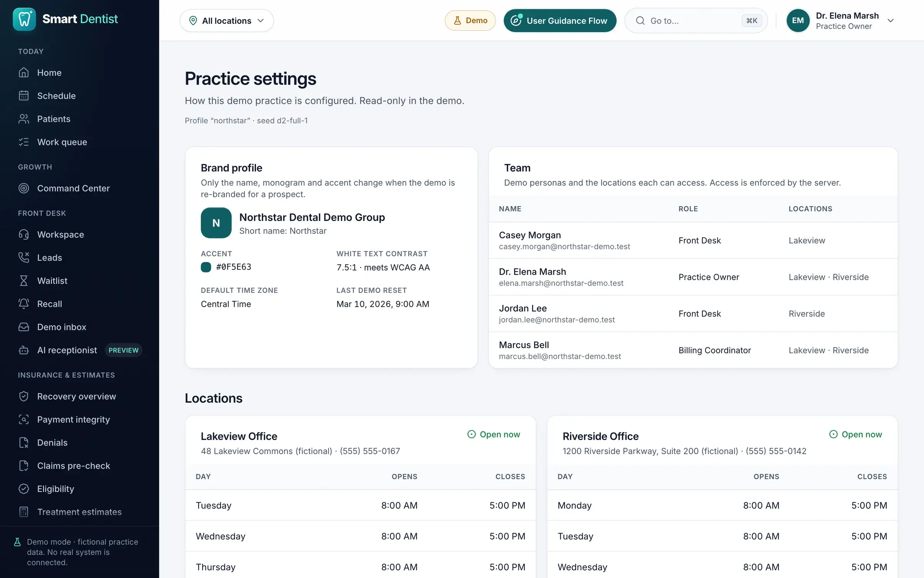Click the Recall bell icon
924x578 pixels.
tap(24, 304)
